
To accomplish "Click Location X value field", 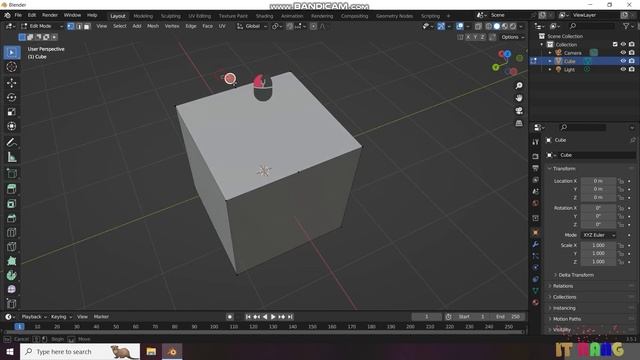I will (x=598, y=181).
